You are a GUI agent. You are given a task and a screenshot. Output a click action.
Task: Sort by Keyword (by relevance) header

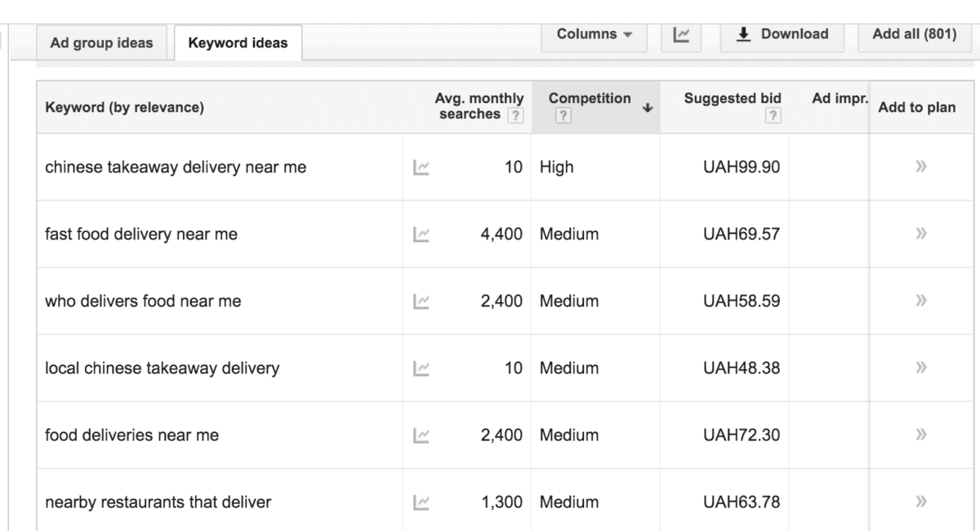pyautogui.click(x=124, y=108)
